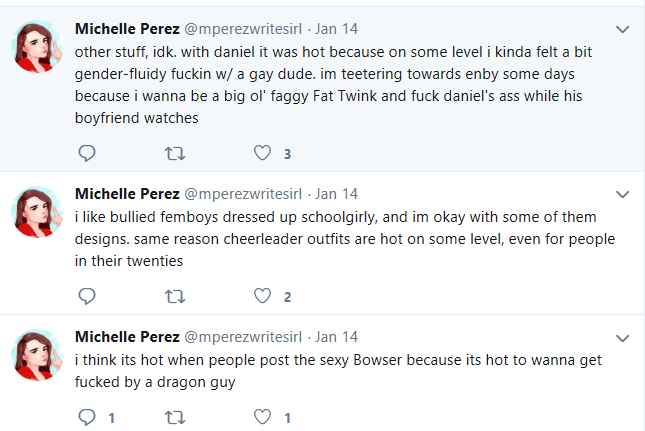645x431 pixels.
Task: Click the @mperezwritesirl handle on the second tweet
Action: click(x=243, y=194)
